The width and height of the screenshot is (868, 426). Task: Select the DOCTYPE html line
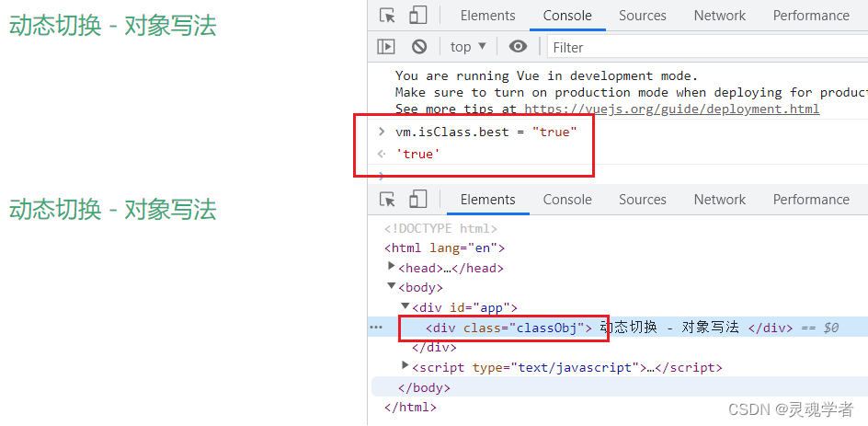coord(440,228)
